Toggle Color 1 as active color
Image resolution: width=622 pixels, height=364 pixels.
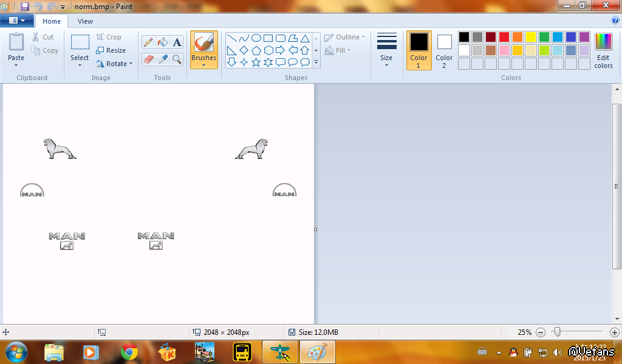coord(419,50)
